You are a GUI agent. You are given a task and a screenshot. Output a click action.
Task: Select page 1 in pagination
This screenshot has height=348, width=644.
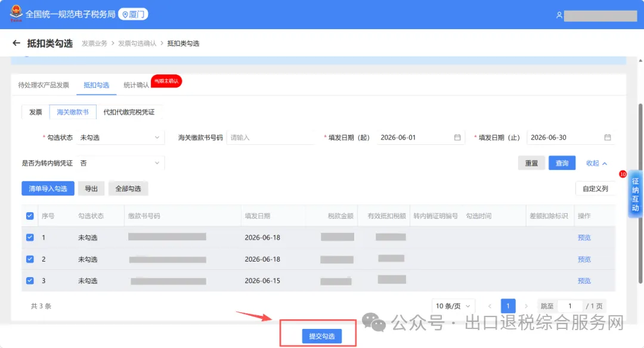[x=508, y=306]
